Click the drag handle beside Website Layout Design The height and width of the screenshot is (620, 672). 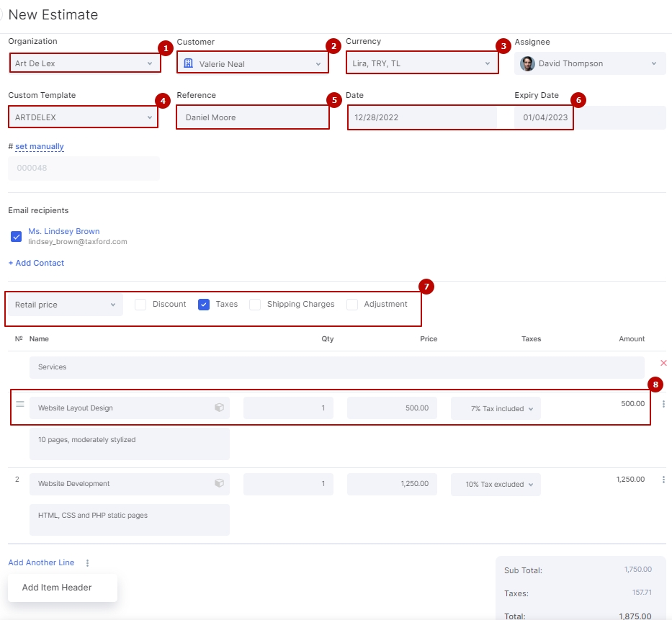[x=20, y=404]
